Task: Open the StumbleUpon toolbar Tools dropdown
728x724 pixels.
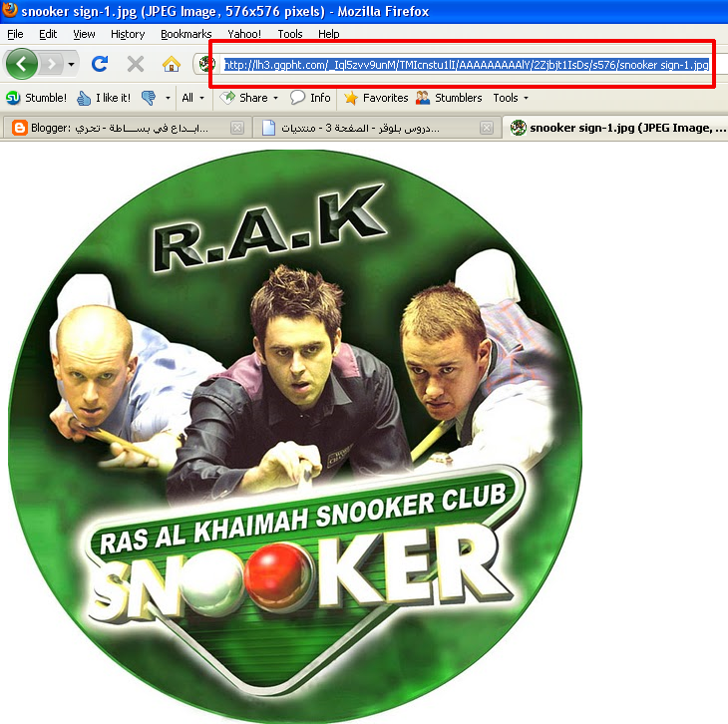Action: point(511,98)
